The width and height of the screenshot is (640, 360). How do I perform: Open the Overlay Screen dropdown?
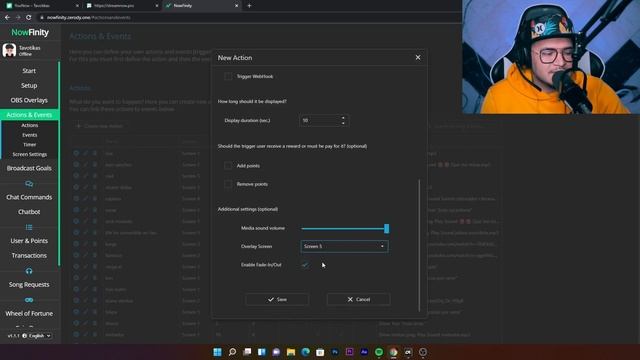[344, 246]
